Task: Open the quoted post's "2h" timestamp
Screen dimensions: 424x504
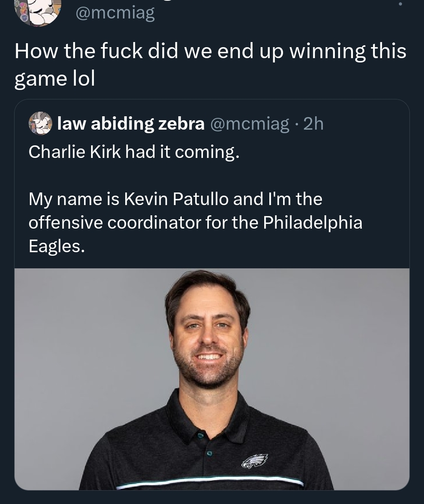Action: click(x=314, y=124)
